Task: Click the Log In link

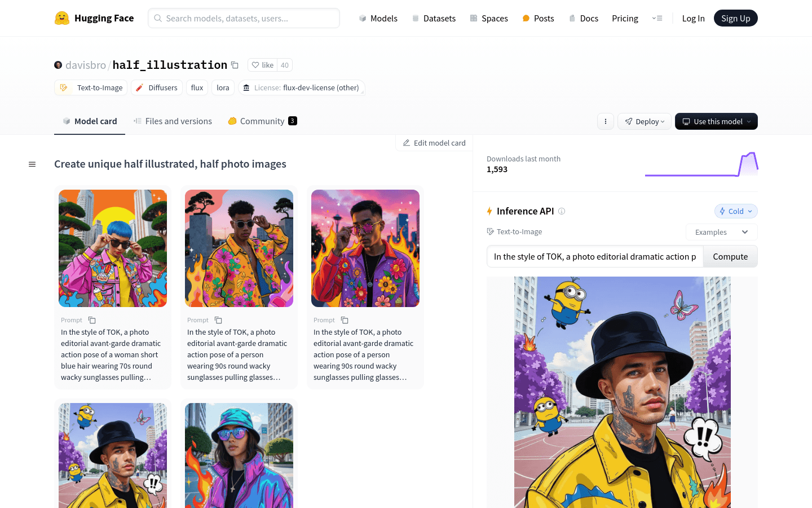Action: point(693,18)
